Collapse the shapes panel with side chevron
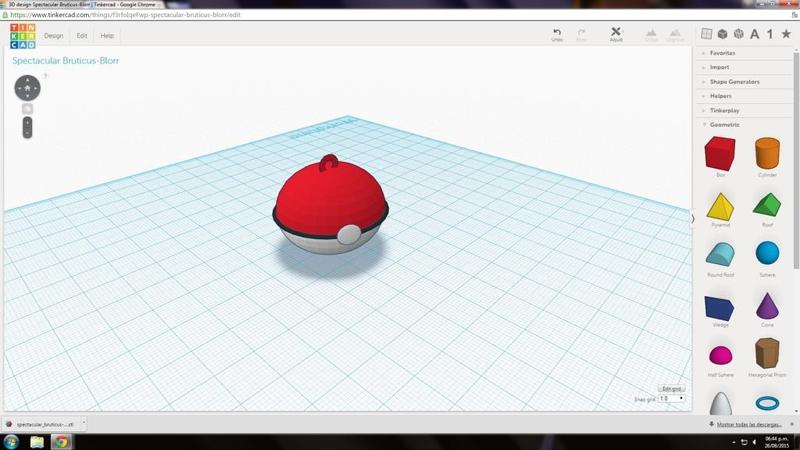The image size is (800, 450). coord(693,219)
